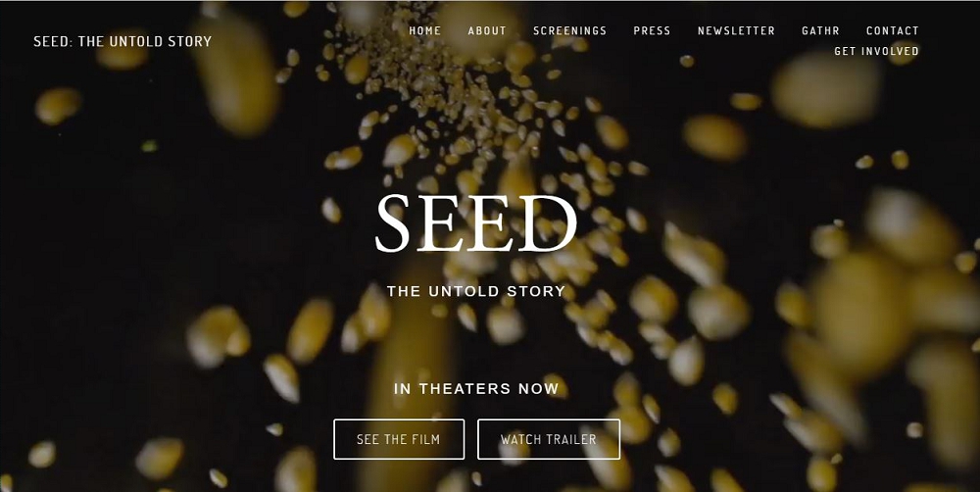
Task: Select SCREENINGS in the navigation
Action: [x=570, y=30]
